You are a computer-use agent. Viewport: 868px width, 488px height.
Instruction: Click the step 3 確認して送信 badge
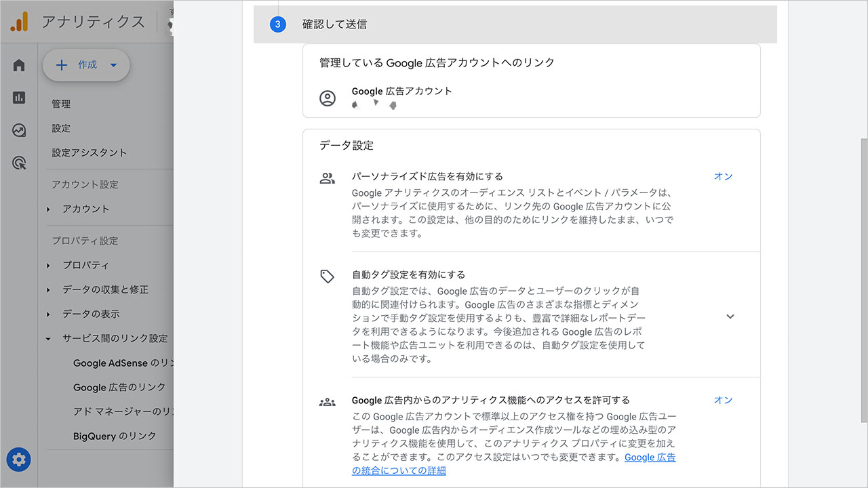(277, 24)
